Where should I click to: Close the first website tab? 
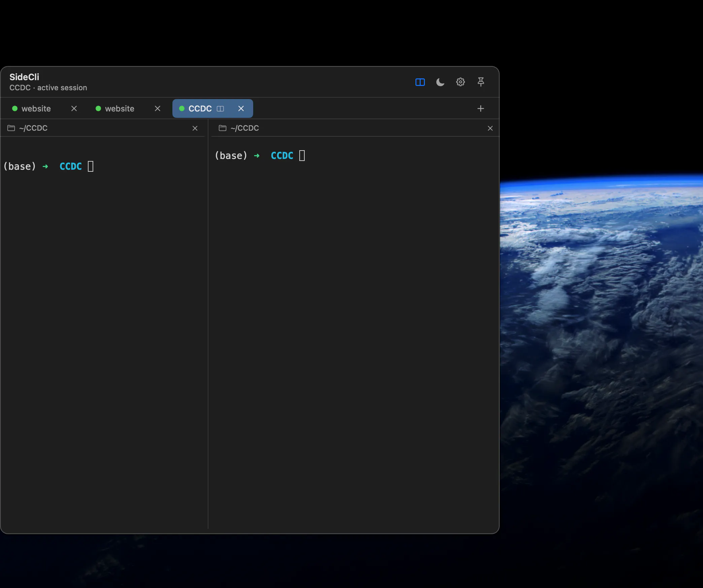pyautogui.click(x=74, y=108)
